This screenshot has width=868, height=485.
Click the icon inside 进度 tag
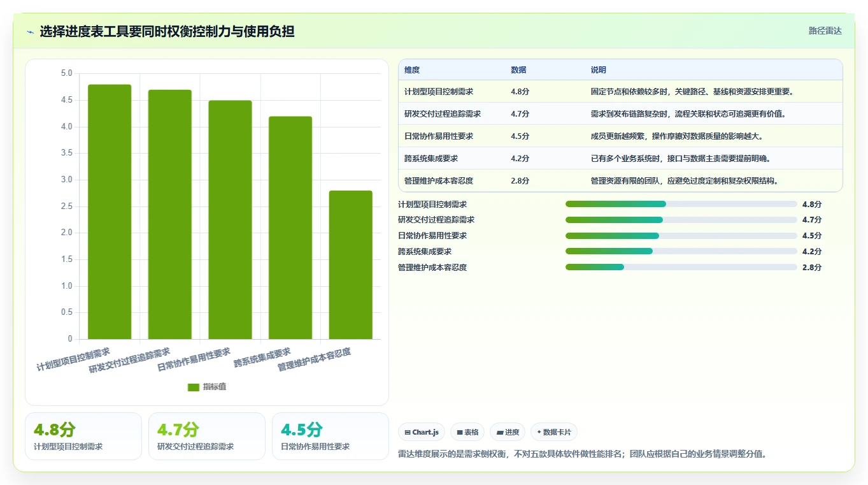click(500, 432)
